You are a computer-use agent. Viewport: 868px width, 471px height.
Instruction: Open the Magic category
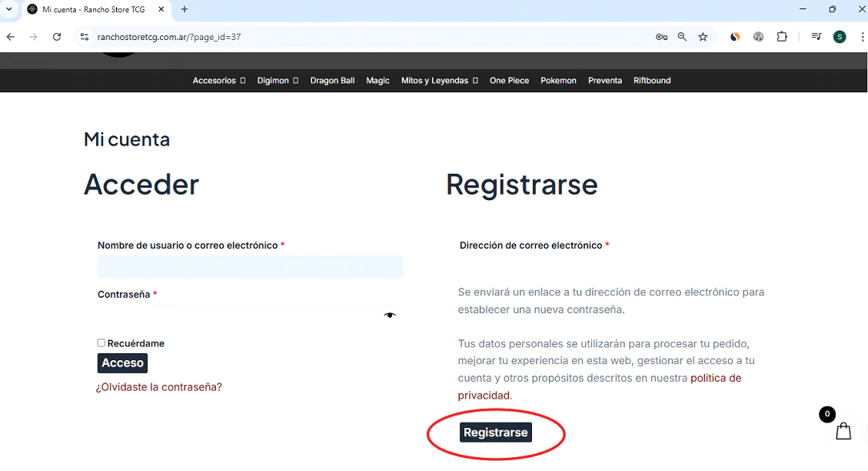tap(377, 81)
